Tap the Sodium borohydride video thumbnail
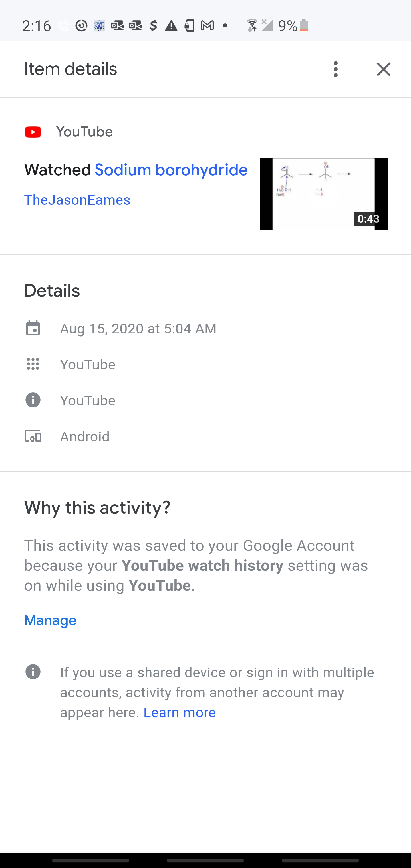411x868 pixels. 323,194
